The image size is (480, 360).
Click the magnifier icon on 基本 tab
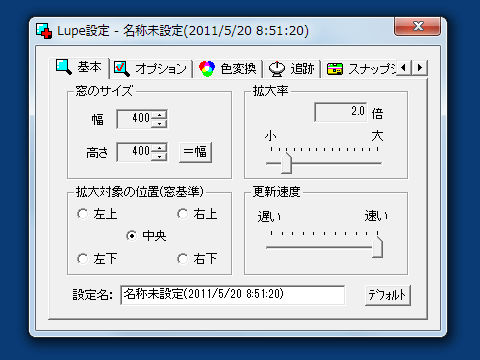(x=64, y=67)
